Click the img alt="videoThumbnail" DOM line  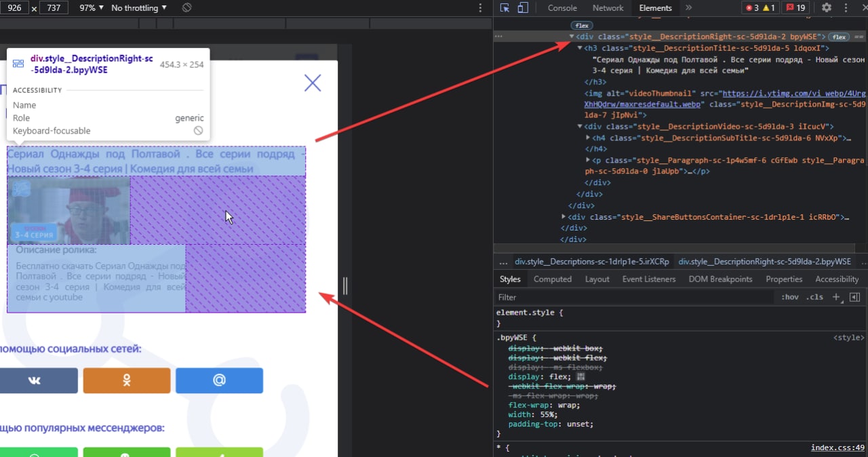(726, 104)
